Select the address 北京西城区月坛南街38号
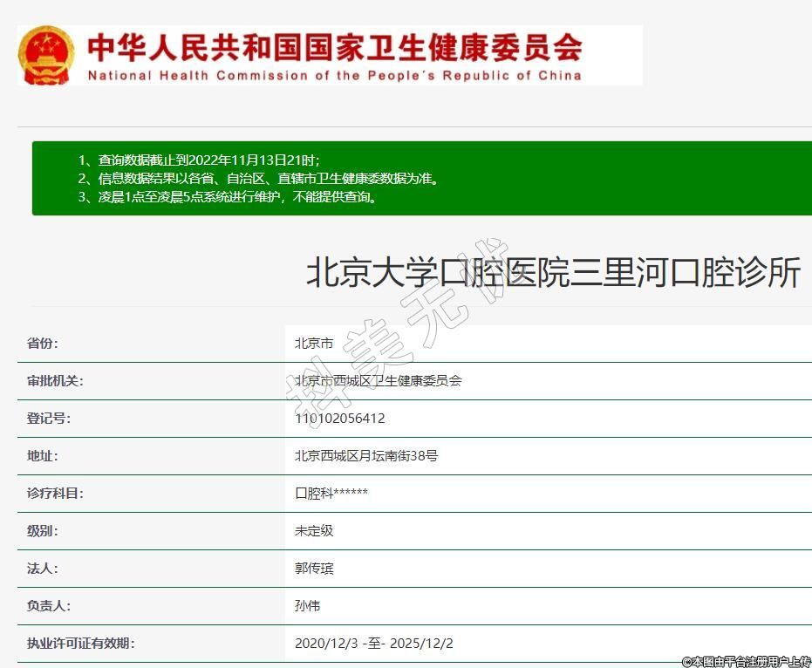Image resolution: width=812 pixels, height=668 pixels. [366, 456]
